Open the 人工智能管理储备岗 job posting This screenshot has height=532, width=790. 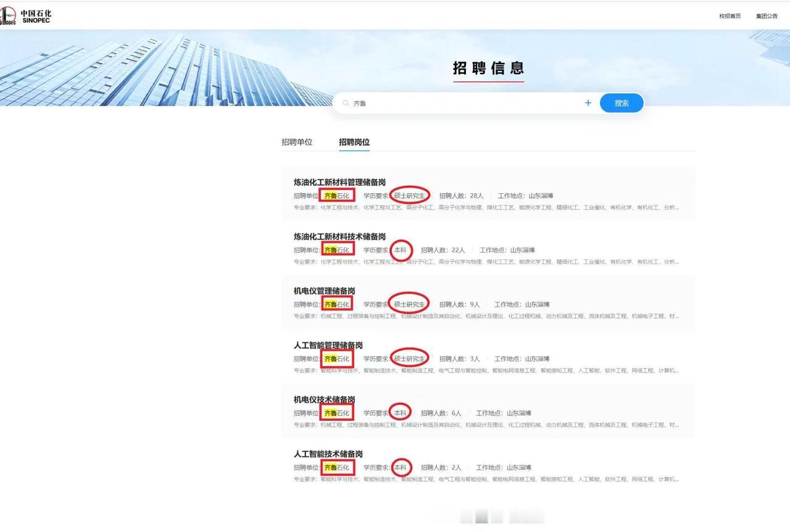point(328,345)
